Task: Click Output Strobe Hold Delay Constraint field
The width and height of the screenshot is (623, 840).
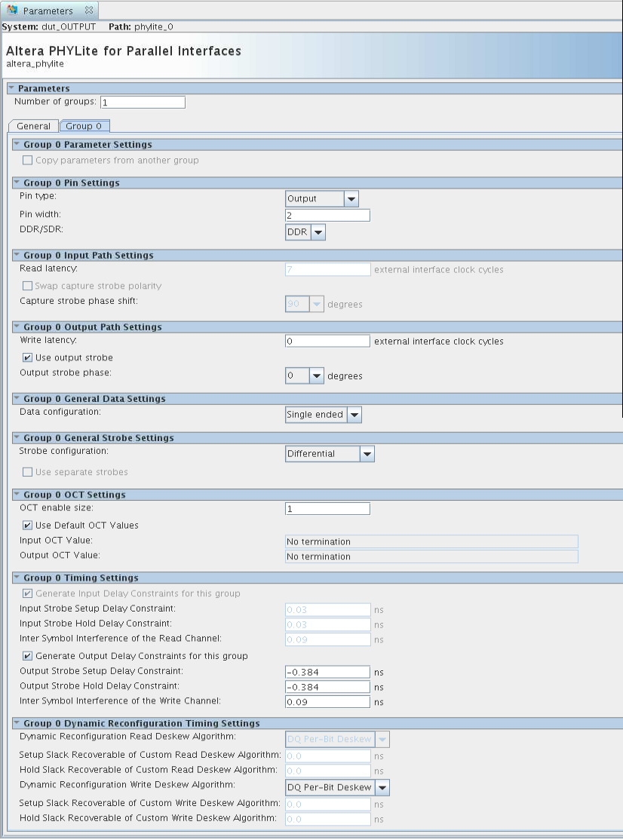Action: click(x=327, y=687)
